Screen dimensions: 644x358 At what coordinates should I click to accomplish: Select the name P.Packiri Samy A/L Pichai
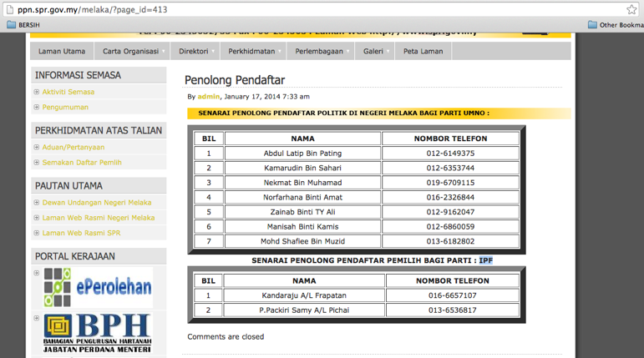point(304,310)
